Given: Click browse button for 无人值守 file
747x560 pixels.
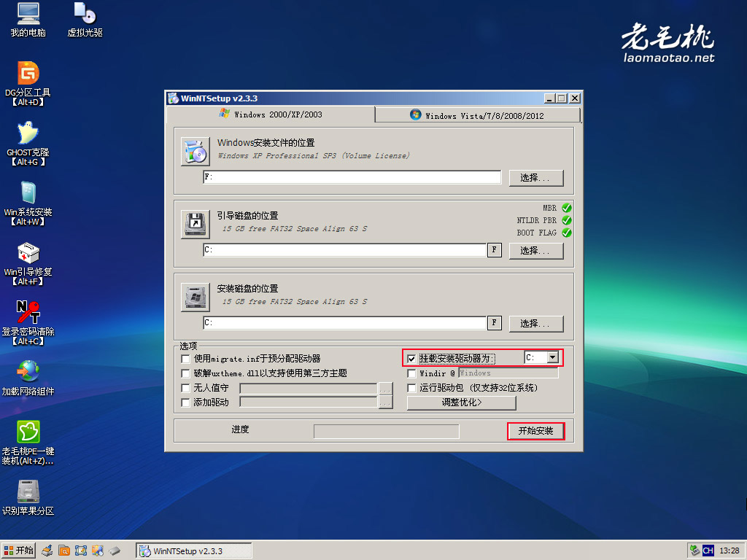Looking at the screenshot, I should 385,389.
